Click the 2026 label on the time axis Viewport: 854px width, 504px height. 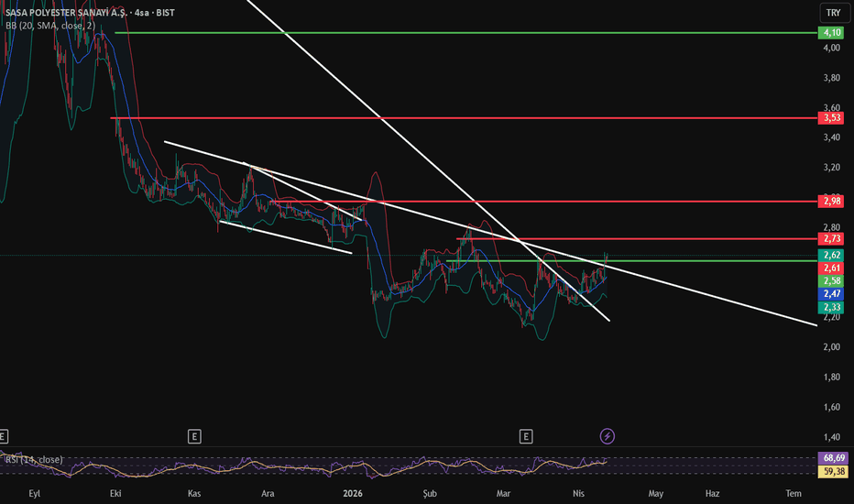[353, 494]
